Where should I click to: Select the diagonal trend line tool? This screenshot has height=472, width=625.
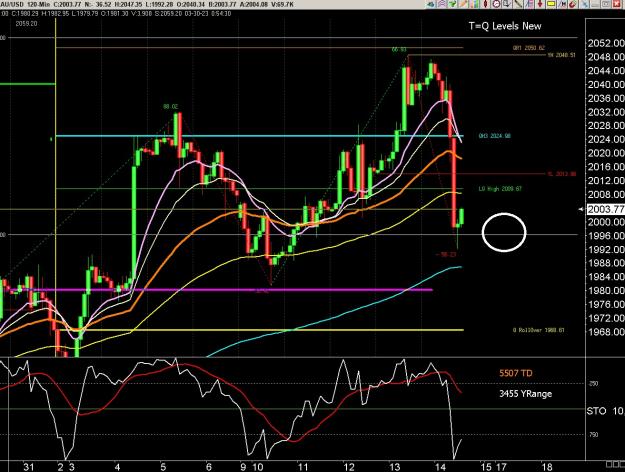click(x=518, y=4)
